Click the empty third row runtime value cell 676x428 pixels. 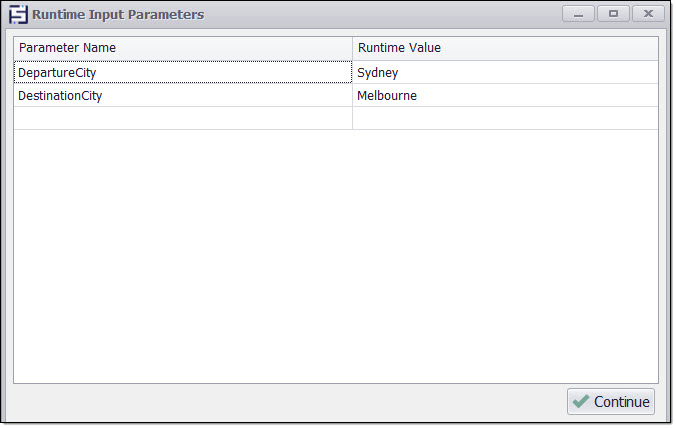[x=505, y=118]
